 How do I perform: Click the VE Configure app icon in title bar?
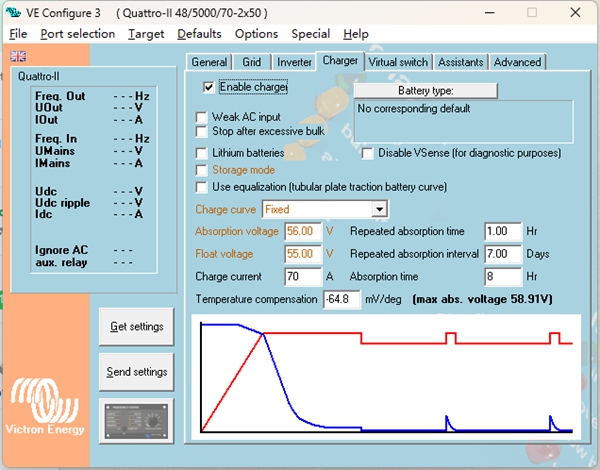coord(13,13)
